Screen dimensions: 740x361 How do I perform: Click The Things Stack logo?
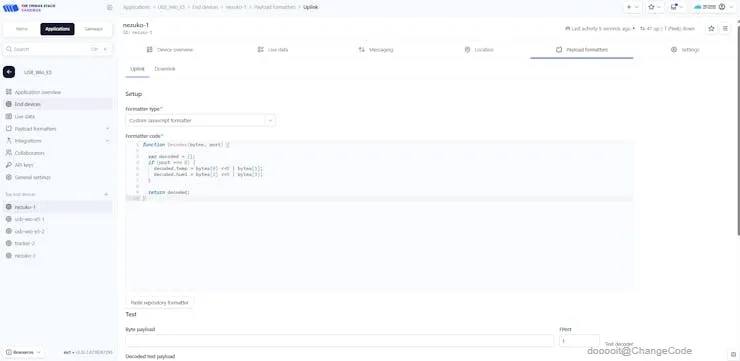pyautogui.click(x=29, y=8)
